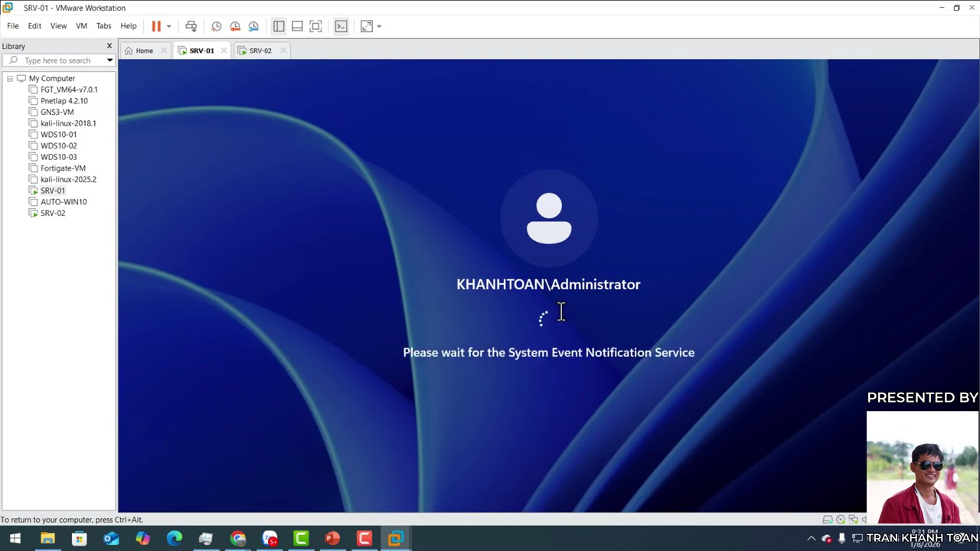980x551 pixels.
Task: Enter full screen mode icon
Action: tap(315, 26)
